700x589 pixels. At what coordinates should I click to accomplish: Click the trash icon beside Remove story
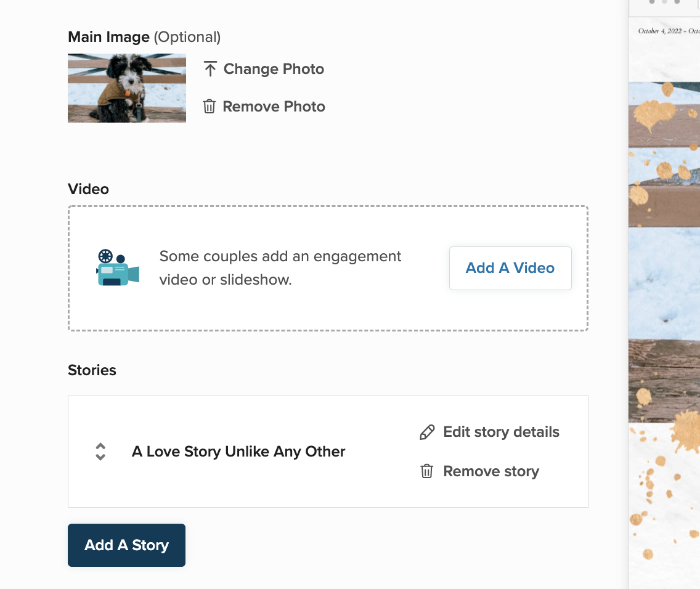tap(426, 472)
